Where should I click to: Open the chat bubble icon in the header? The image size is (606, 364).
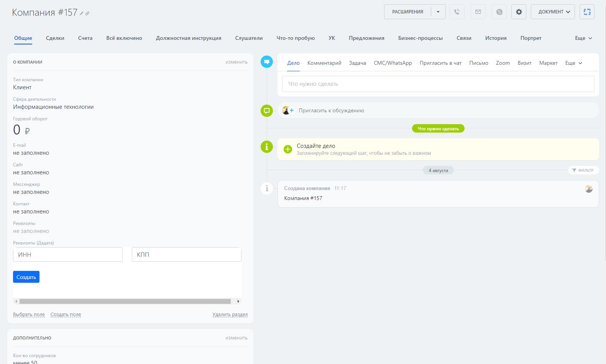499,12
